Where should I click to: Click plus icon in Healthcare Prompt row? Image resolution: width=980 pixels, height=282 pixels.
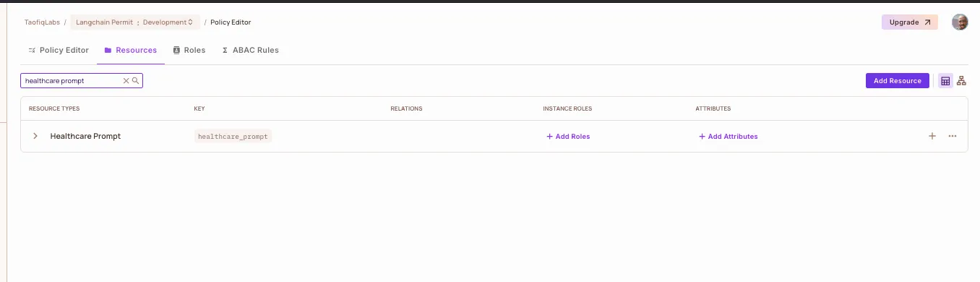click(x=932, y=136)
